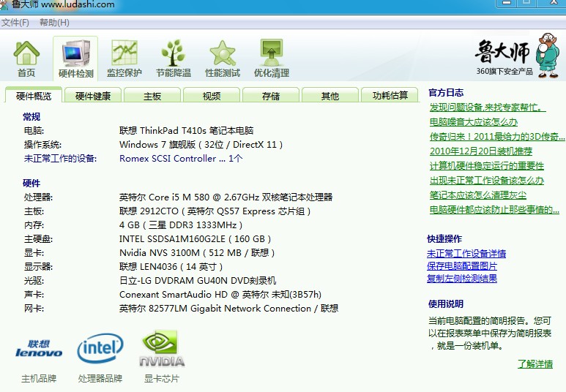566x392 pixels.
Task: Select the 硬件检测 hardware detection icon
Action: pos(76,59)
